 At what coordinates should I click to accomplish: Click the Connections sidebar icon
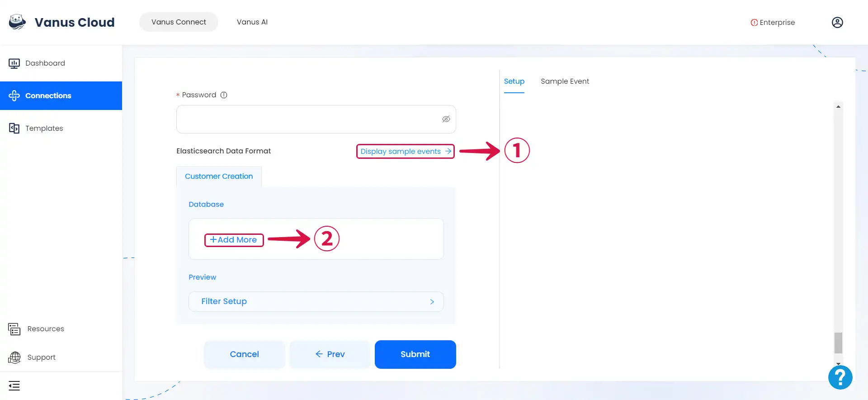pyautogui.click(x=14, y=95)
